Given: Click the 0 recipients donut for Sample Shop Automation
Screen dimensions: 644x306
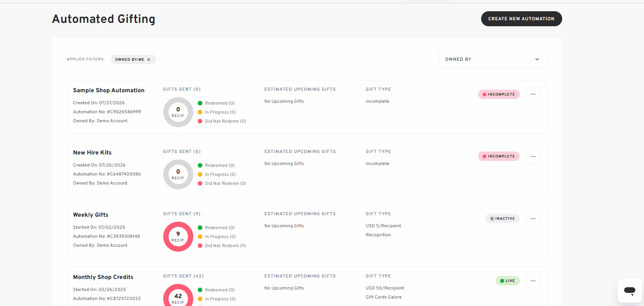Looking at the screenshot, I should click(x=178, y=112).
